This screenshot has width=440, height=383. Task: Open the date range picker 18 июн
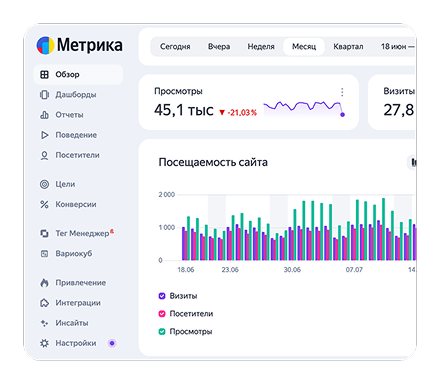(397, 47)
